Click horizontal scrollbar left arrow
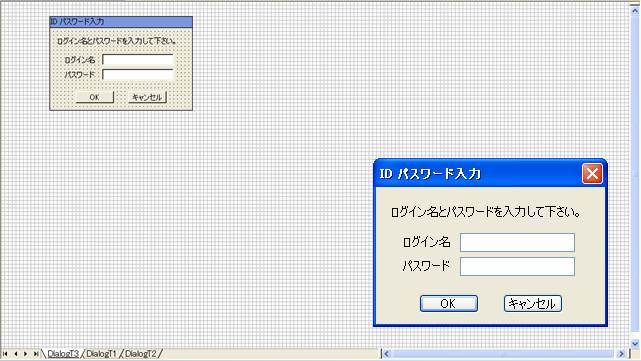Screen dimensions: 641x361 tap(386, 354)
